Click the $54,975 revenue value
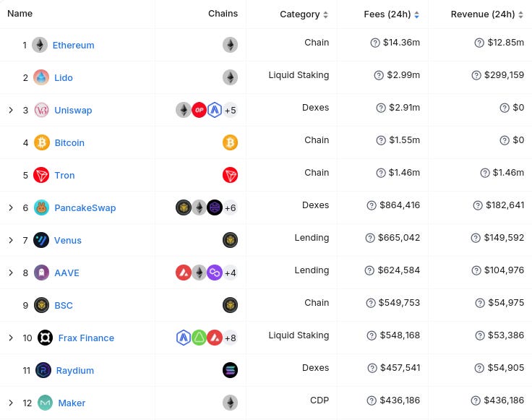This screenshot has height=420, width=532. (506, 303)
